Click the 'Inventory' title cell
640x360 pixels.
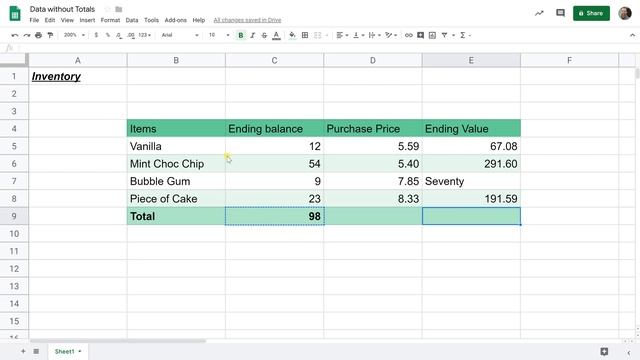coord(78,76)
